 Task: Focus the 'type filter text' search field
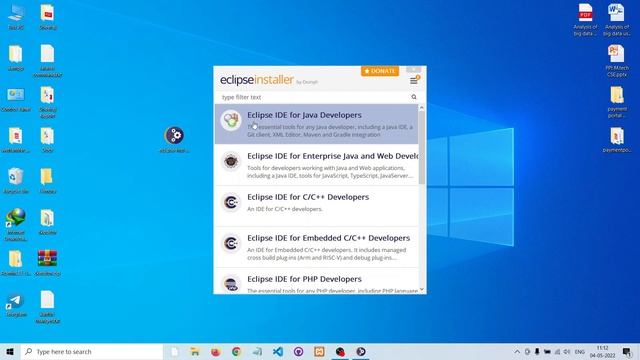(314, 97)
